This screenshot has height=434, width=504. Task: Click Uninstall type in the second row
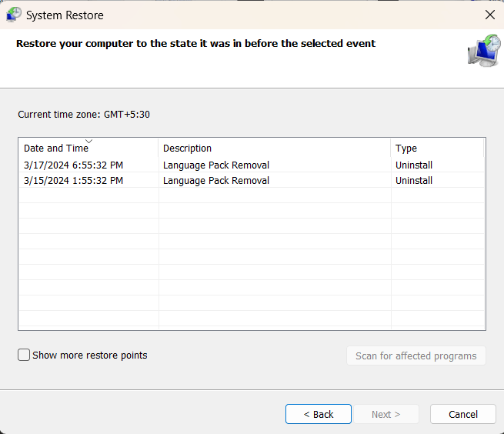414,181
